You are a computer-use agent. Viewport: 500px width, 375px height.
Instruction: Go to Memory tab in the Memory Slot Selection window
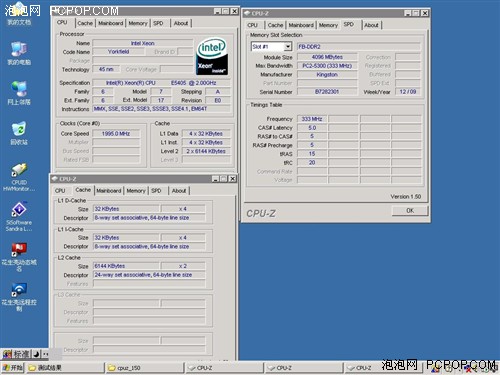point(328,25)
